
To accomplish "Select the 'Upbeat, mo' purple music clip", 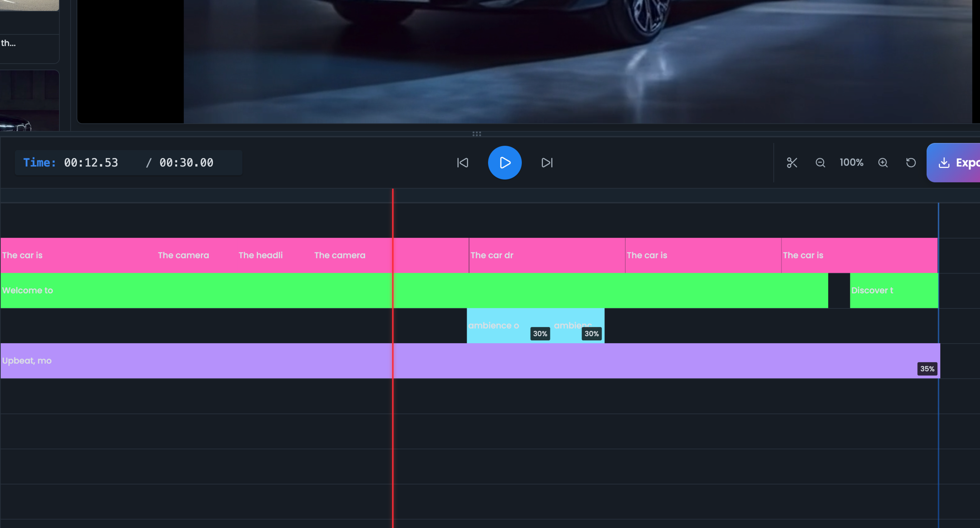I will pyautogui.click(x=190, y=361).
